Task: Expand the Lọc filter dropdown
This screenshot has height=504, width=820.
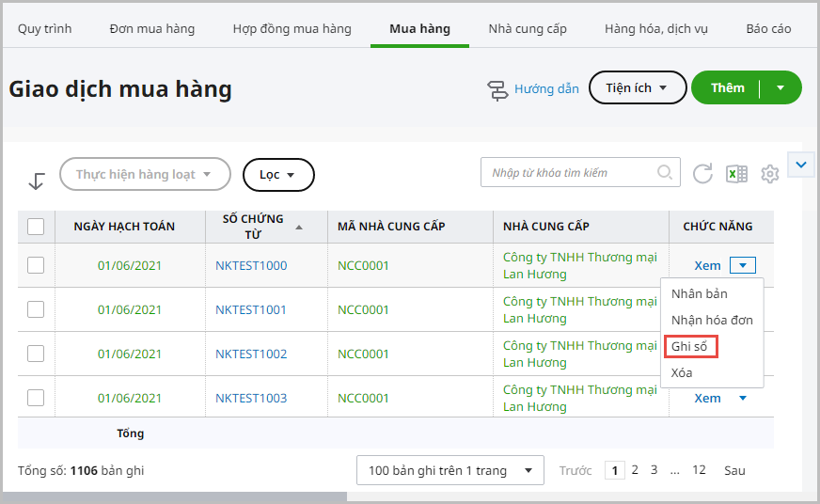Action: (x=278, y=175)
